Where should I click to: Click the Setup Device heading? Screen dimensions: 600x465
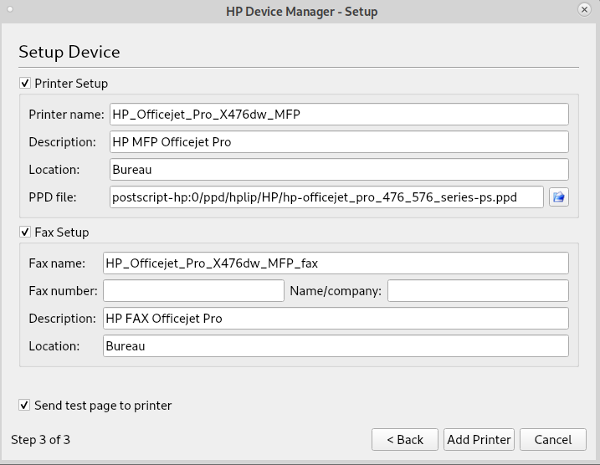[69, 52]
